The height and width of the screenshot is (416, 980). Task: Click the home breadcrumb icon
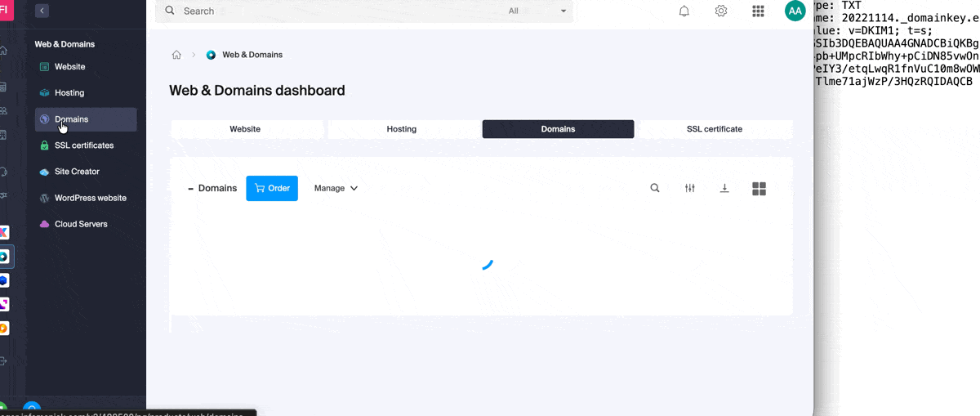pos(176,55)
